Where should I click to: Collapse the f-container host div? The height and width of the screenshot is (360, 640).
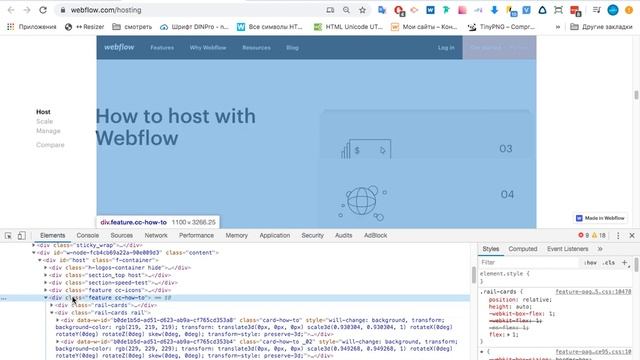[40, 260]
